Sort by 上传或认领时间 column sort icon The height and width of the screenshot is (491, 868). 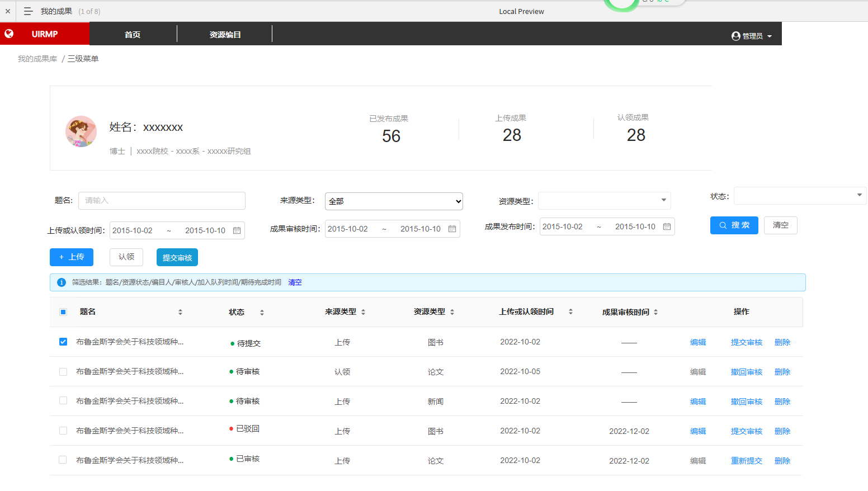pos(570,311)
